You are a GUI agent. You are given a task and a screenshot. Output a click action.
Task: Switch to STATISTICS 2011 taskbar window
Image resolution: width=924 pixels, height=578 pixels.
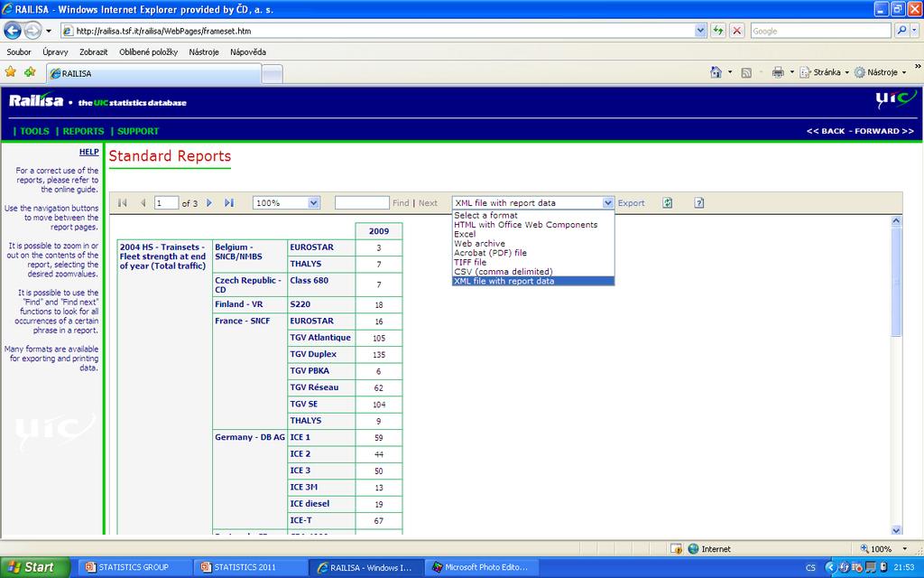[251, 567]
